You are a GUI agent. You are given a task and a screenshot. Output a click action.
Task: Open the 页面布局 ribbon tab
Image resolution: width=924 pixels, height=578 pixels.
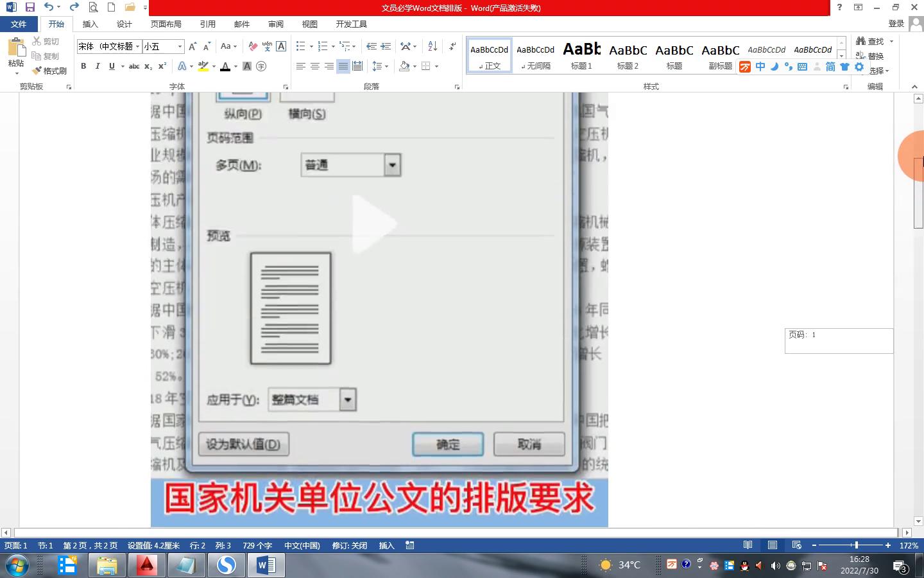point(166,24)
